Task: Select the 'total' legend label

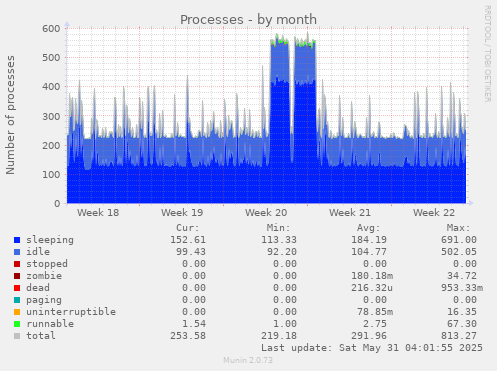Action: click(x=41, y=336)
